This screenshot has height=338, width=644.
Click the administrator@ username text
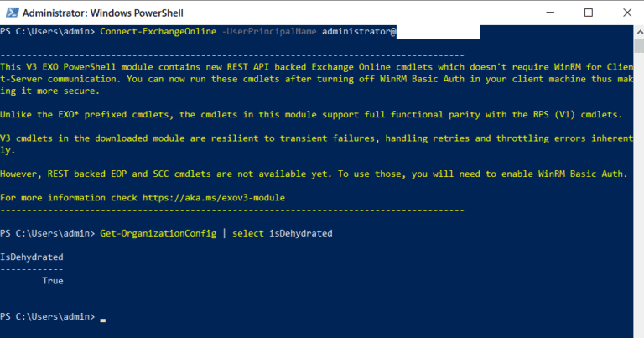(359, 32)
